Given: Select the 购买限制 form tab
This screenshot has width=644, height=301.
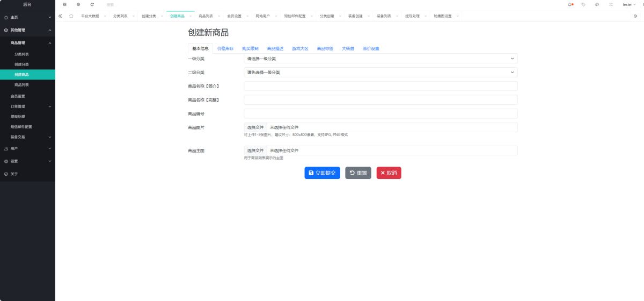Looking at the screenshot, I should click(x=250, y=48).
